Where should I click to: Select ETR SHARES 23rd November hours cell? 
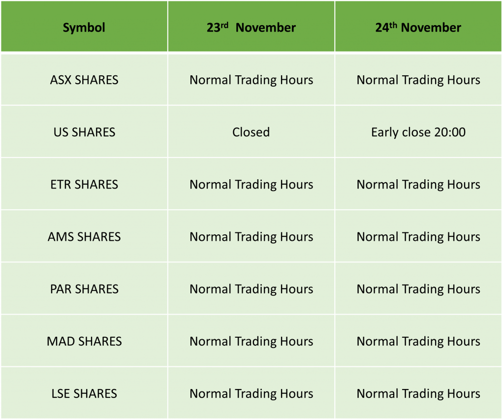click(251, 184)
